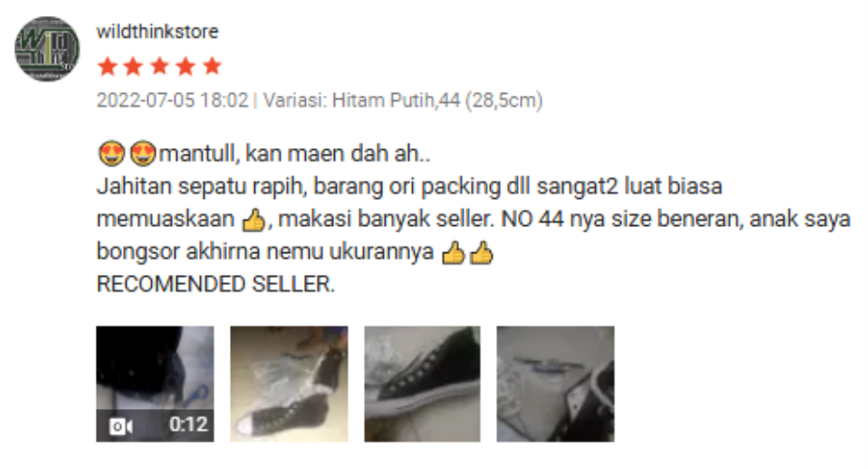Screen dimensions: 868x469
Task: Click the second heart-eyes emoji
Action: tap(143, 153)
